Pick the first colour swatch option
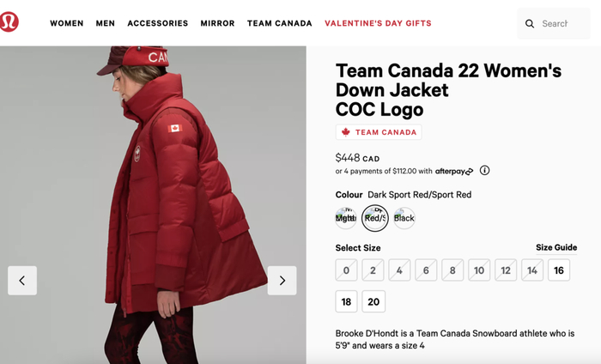Screen dimensions: 601x364 pos(346,218)
